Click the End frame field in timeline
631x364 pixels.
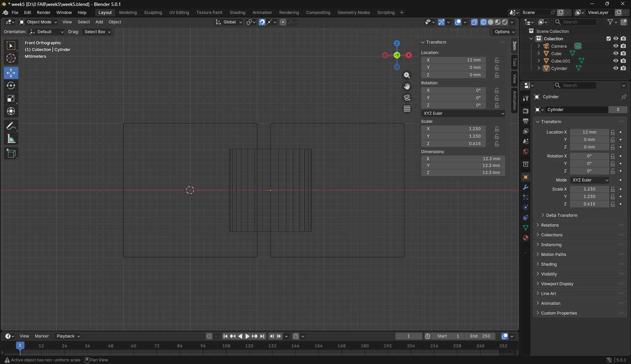[480, 336]
